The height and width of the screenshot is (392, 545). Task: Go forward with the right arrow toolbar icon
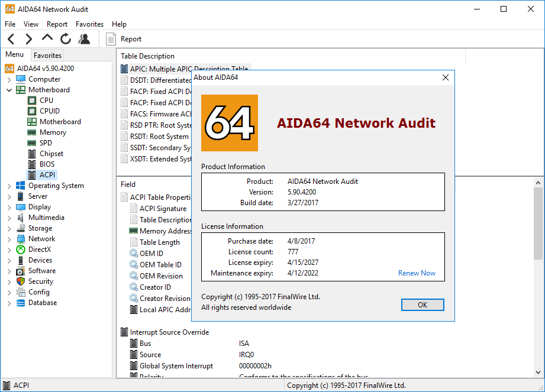(29, 39)
